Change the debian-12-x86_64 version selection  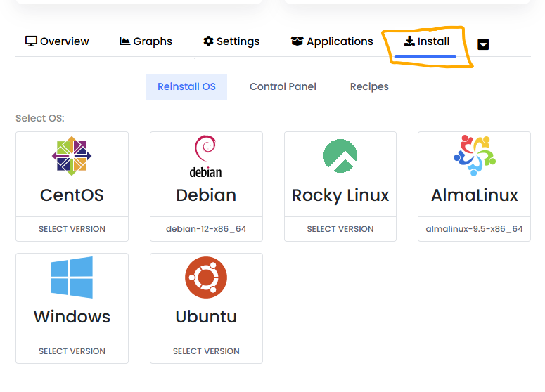[x=206, y=229]
